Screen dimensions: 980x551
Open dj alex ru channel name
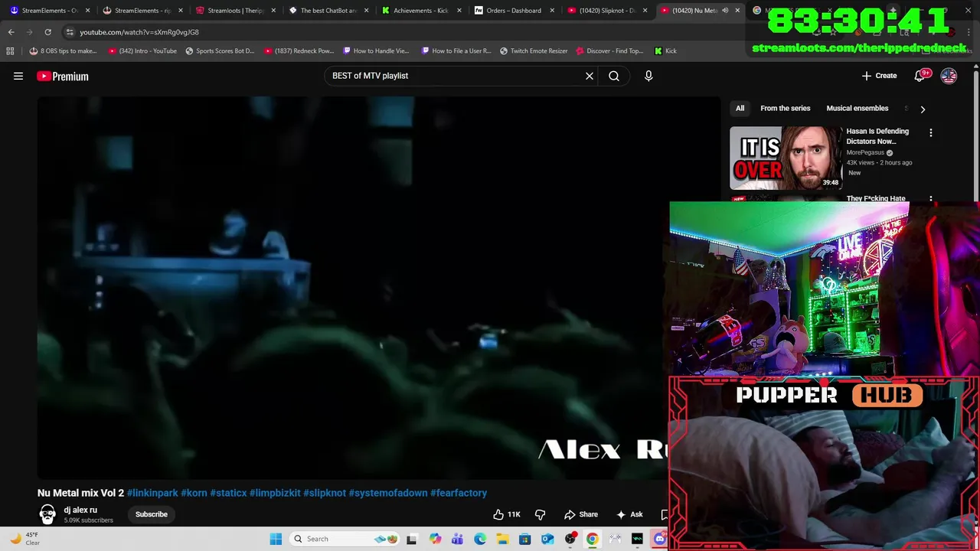[x=80, y=510]
